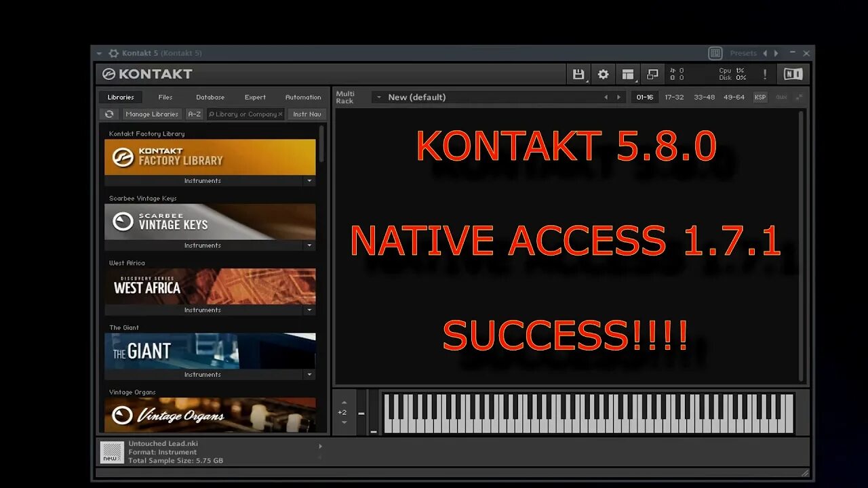Image resolution: width=868 pixels, height=488 pixels.
Task: Toggle the KSP multi script button
Action: [760, 97]
